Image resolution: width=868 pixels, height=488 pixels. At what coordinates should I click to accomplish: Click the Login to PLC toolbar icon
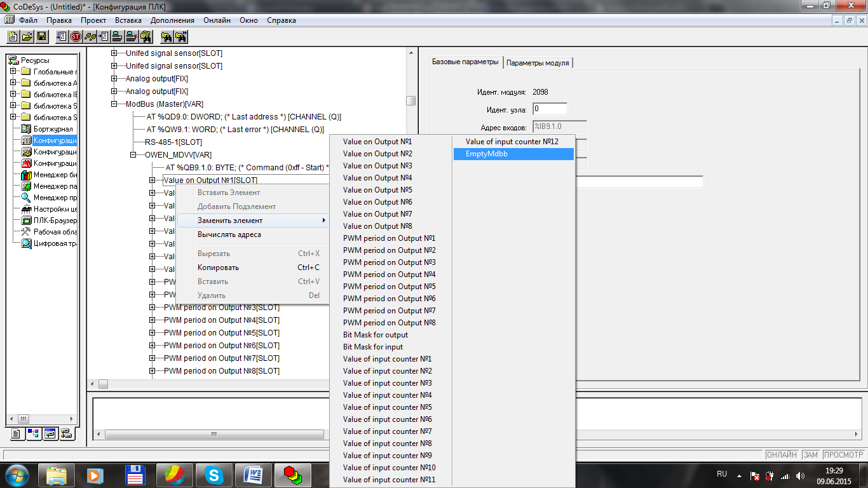118,36
